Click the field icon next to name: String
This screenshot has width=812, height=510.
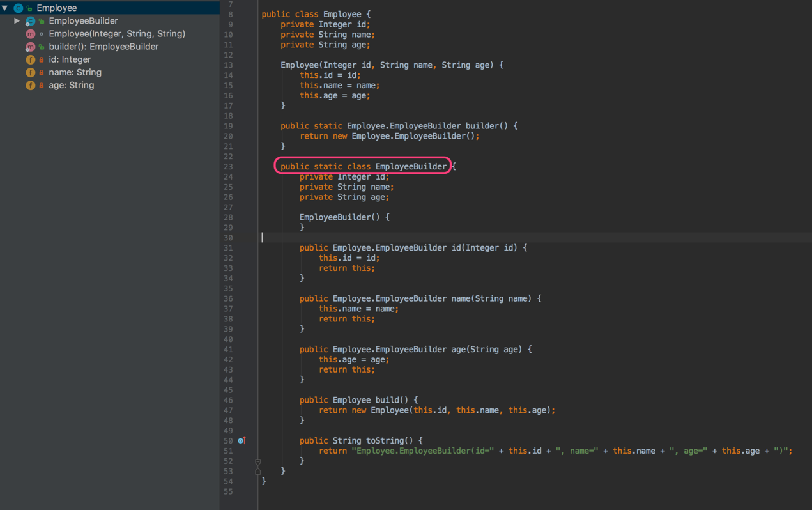[x=30, y=72]
